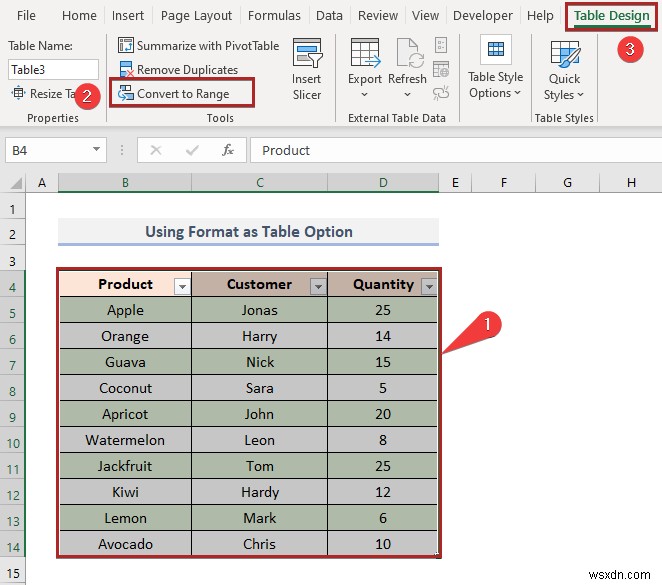662x585 pixels.
Task: Click the Unlink table icon
Action: [x=441, y=93]
